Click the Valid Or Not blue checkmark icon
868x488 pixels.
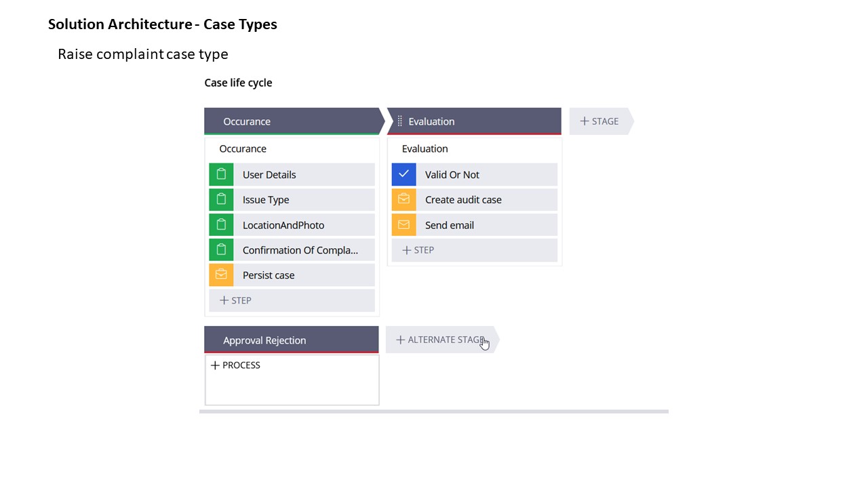(403, 175)
